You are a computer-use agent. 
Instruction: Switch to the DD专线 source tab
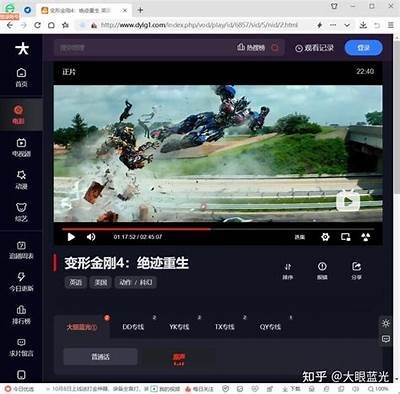[133, 327]
